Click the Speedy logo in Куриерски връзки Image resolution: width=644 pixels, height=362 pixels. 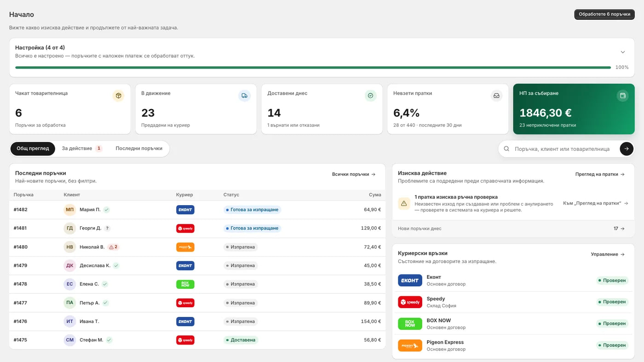410,302
